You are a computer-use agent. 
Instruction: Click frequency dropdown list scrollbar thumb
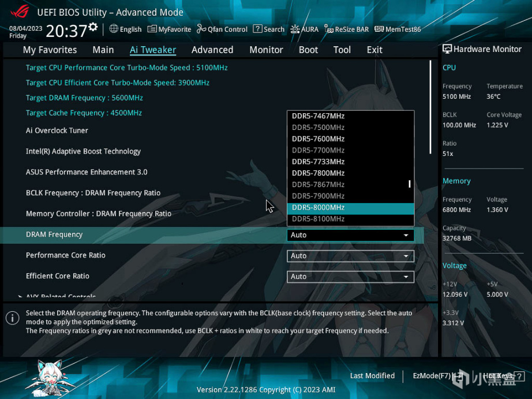[x=410, y=184]
